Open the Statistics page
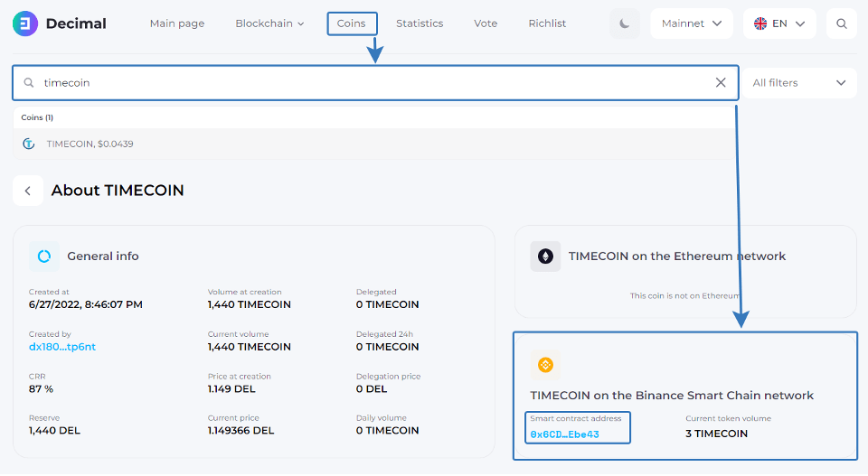This screenshot has width=868, height=476. click(420, 23)
